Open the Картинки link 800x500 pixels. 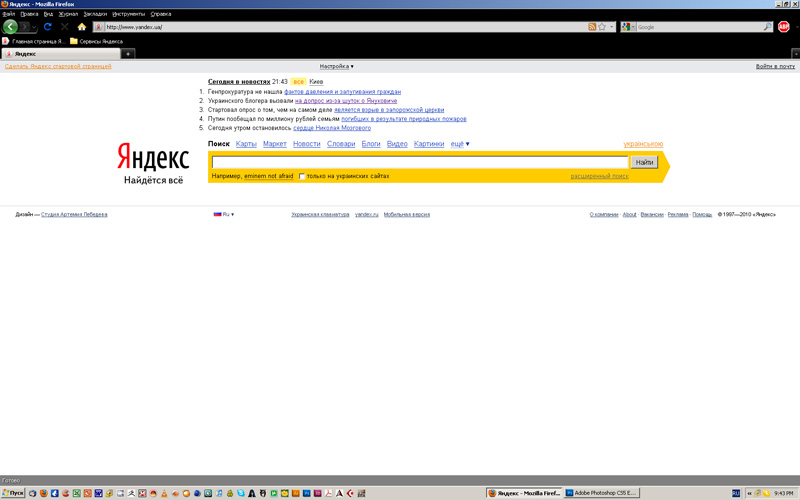tap(429, 144)
